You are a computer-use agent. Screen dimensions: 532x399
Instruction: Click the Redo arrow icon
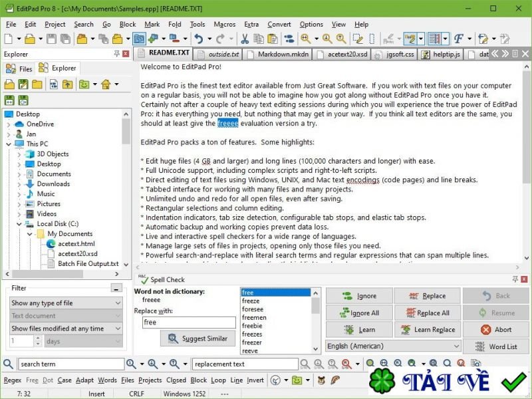click(220, 39)
